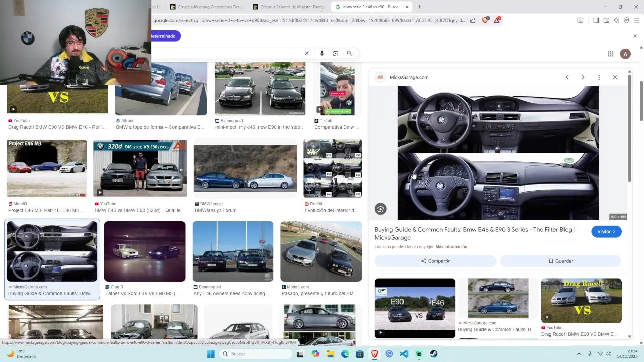This screenshot has height=362, width=644.
Task: Clear the Google search box text
Action: pos(306,53)
